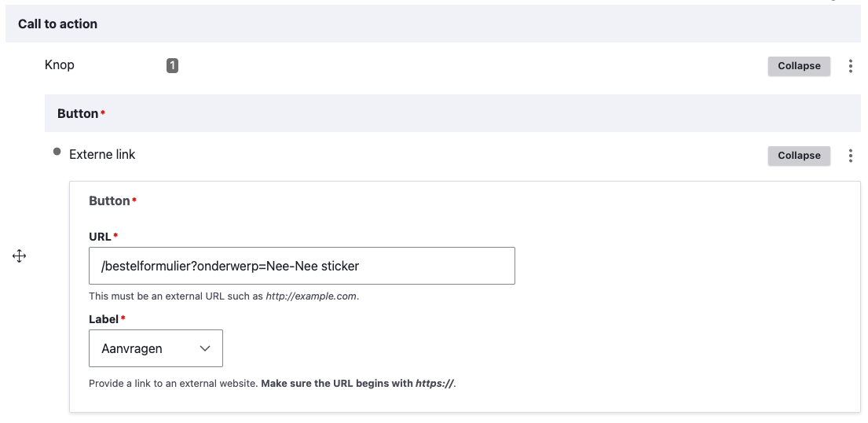Click the Knop field label
The image size is (868, 423).
[60, 64]
